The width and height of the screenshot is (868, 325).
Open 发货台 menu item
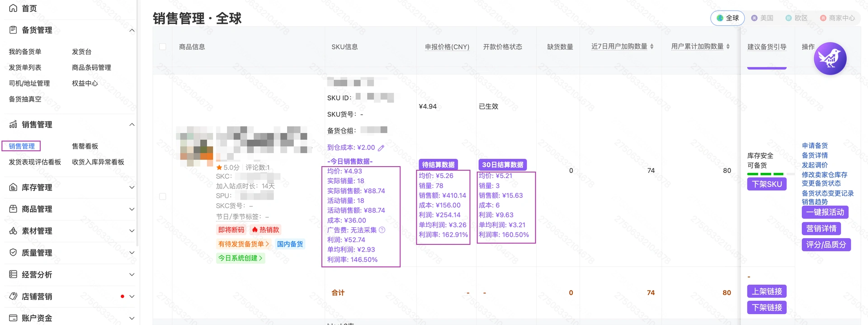[x=81, y=52]
